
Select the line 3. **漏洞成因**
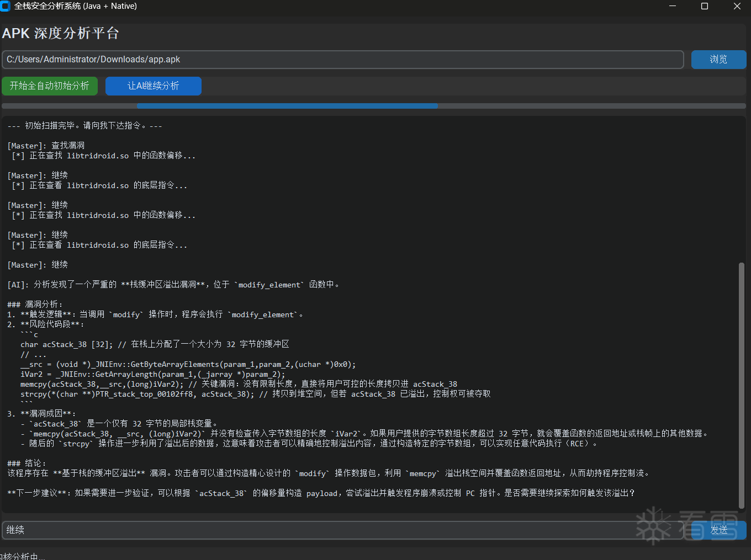pyautogui.click(x=42, y=414)
